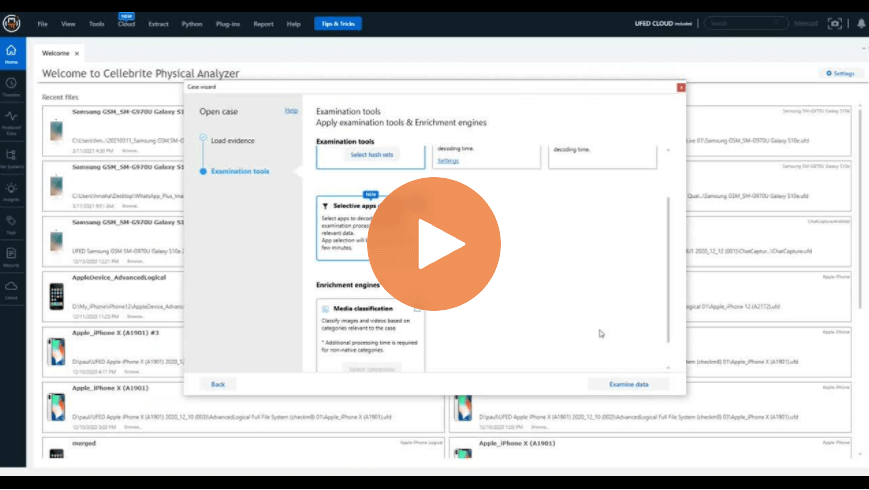The image size is (869, 490).
Task: Open the Tags sidebar icon
Action: point(11,224)
